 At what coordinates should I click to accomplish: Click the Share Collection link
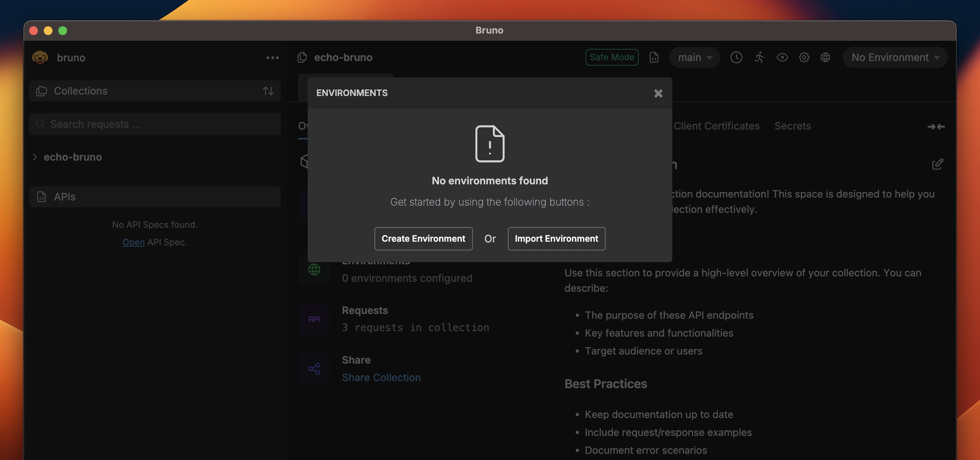pos(382,377)
